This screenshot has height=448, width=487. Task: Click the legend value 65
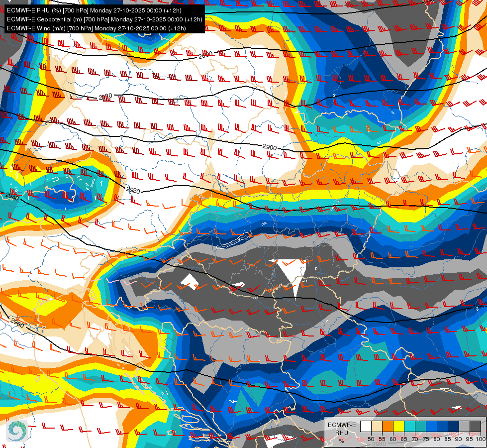404,439
